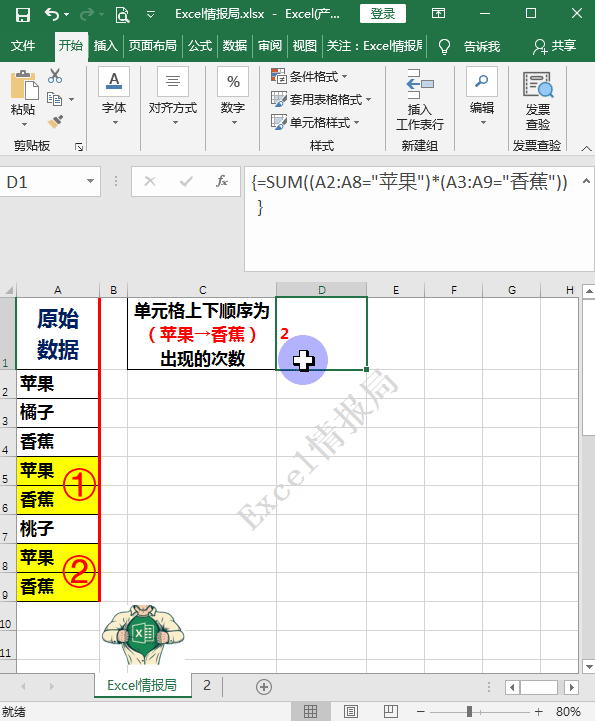The height and width of the screenshot is (721, 595).
Task: Select the Format Painter brush icon
Action: pos(55,122)
